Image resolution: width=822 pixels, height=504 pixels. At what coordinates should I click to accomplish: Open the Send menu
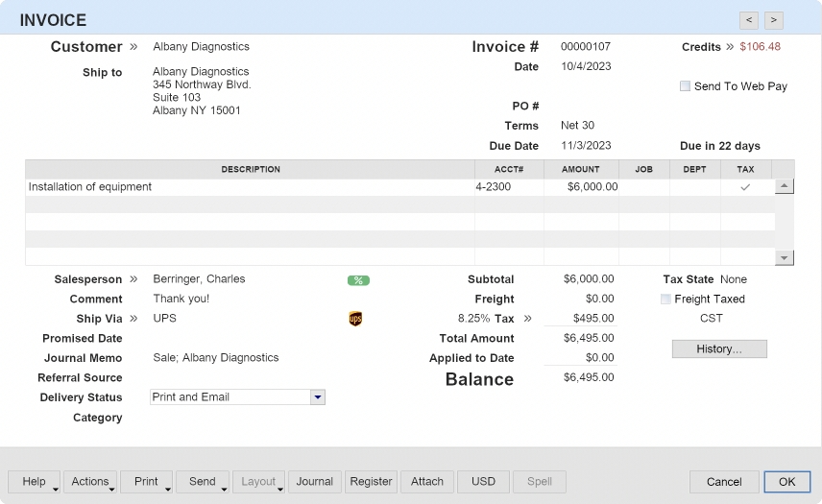pos(203,482)
